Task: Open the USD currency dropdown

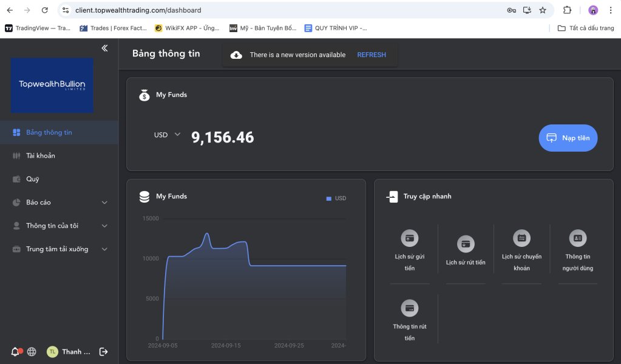Action: tap(168, 135)
